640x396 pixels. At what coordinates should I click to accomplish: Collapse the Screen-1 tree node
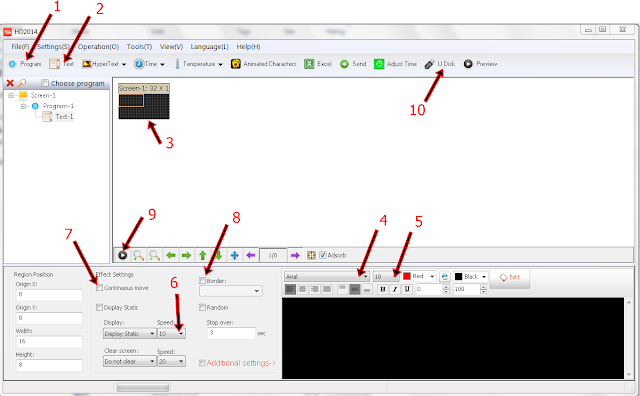[11, 96]
